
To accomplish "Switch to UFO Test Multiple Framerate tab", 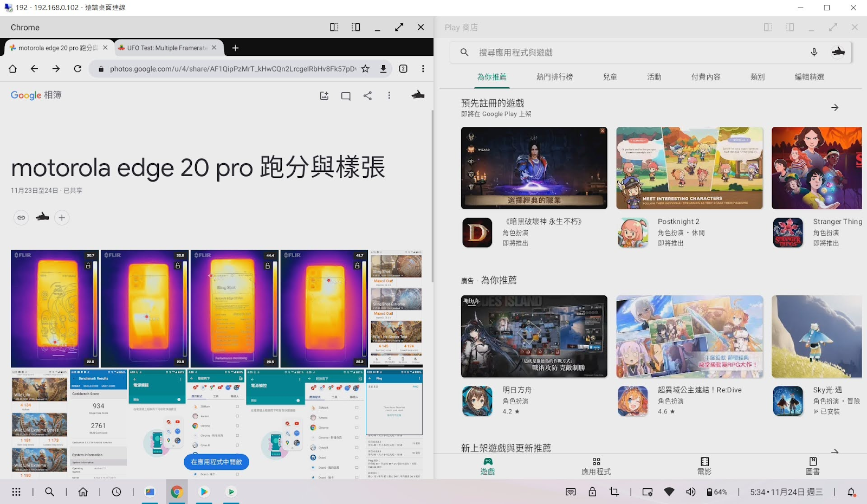I will (x=168, y=48).
